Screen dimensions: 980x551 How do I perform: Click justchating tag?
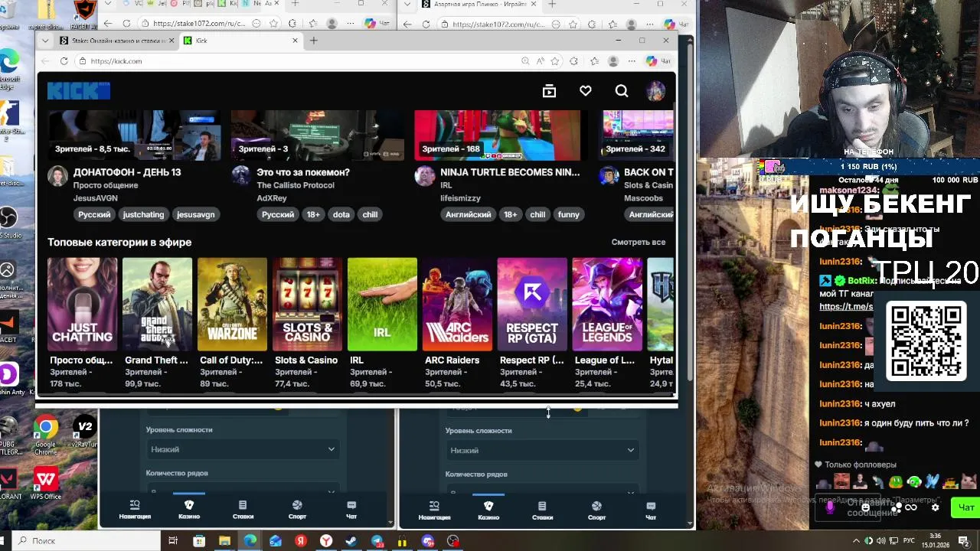click(143, 214)
